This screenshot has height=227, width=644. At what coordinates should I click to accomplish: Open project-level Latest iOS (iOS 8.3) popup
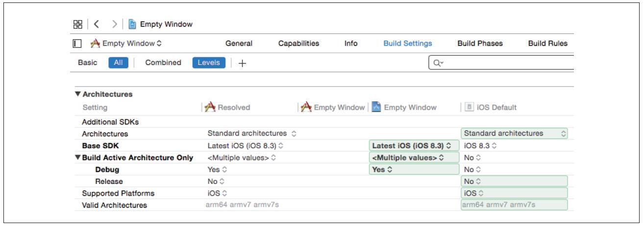414,146
